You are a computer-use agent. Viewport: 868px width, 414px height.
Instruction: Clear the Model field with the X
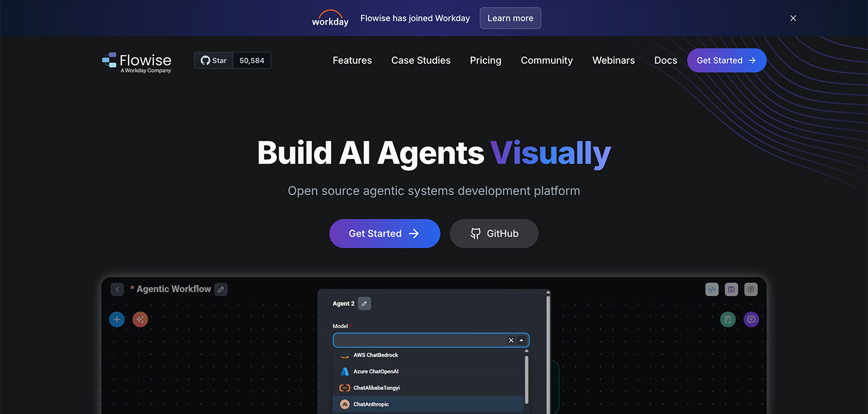point(511,340)
